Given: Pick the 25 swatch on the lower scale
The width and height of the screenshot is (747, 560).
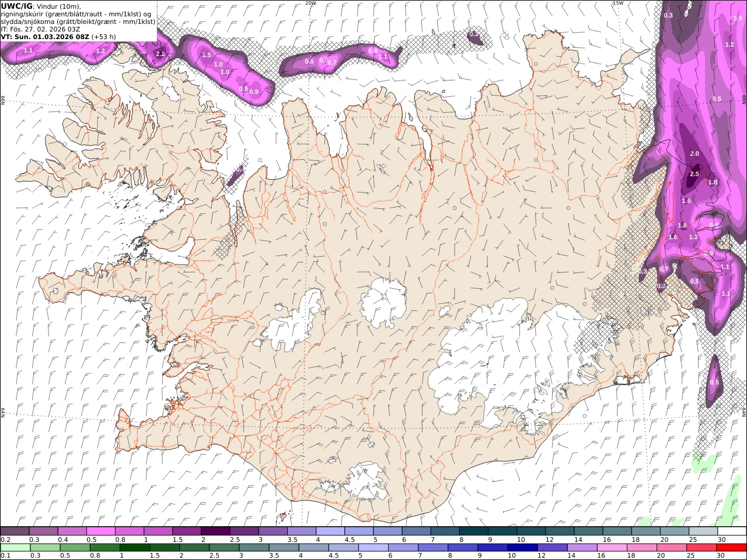Looking at the screenshot, I should tap(701, 548).
